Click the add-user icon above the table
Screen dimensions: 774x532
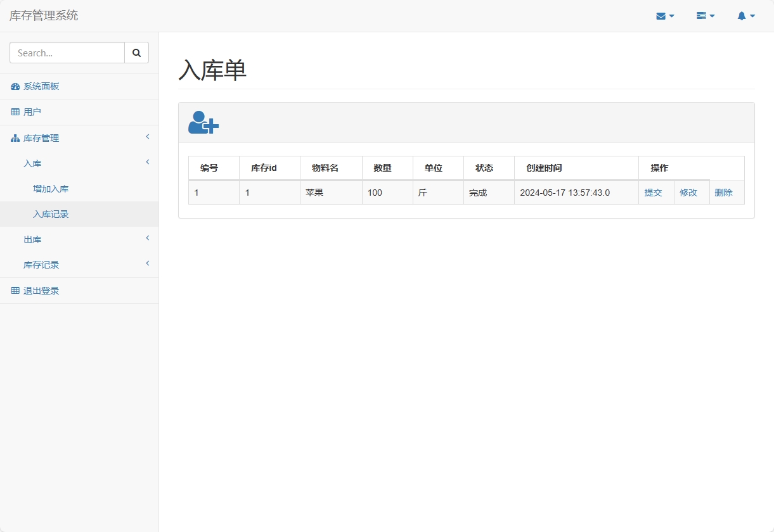coord(202,122)
